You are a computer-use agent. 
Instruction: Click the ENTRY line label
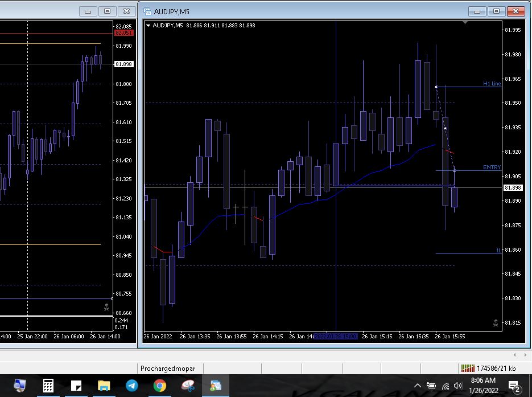(x=492, y=167)
